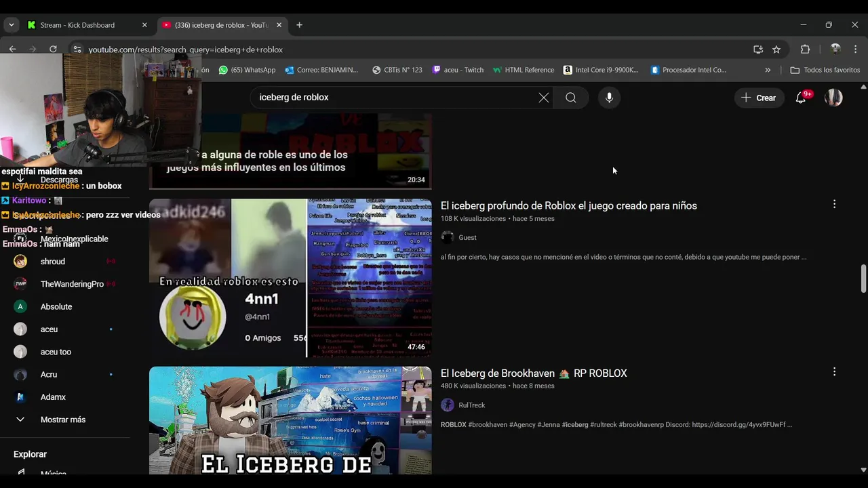Open YouTube notifications bell
868x488 pixels.
(x=801, y=98)
